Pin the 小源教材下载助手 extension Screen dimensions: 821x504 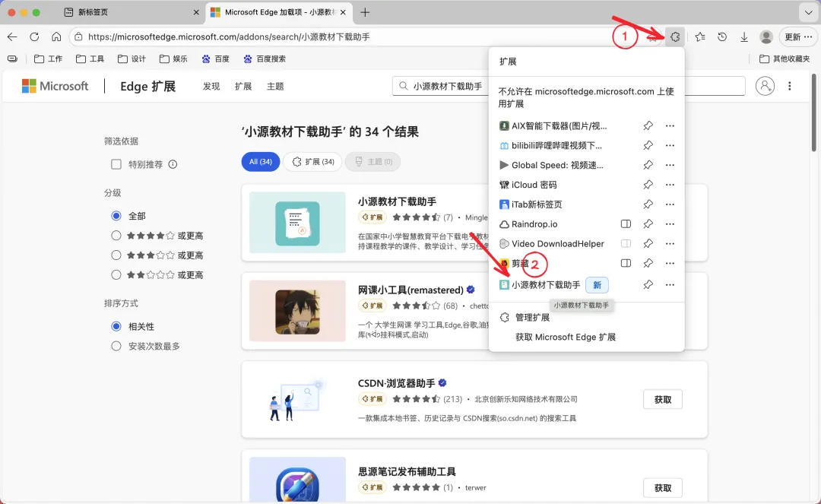pyautogui.click(x=648, y=285)
